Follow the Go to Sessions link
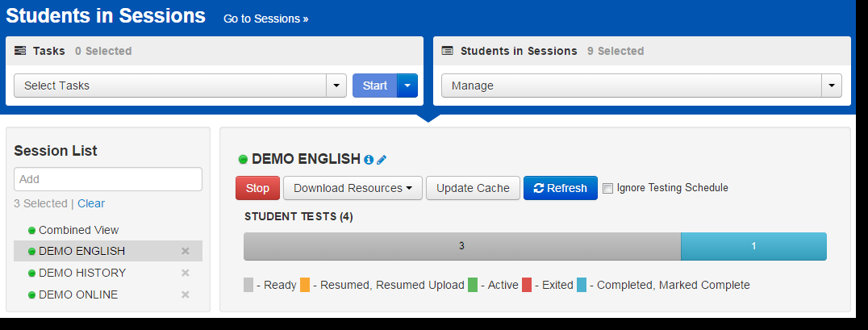 coord(265,19)
